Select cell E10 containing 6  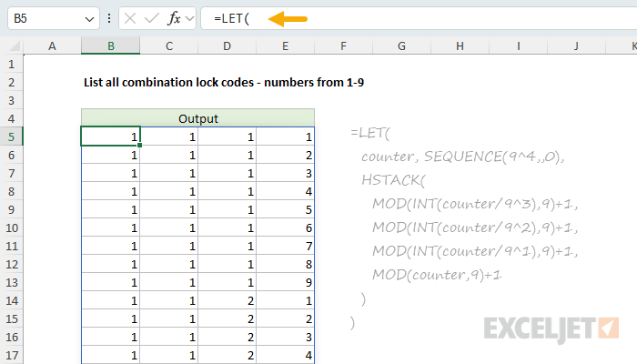(285, 227)
